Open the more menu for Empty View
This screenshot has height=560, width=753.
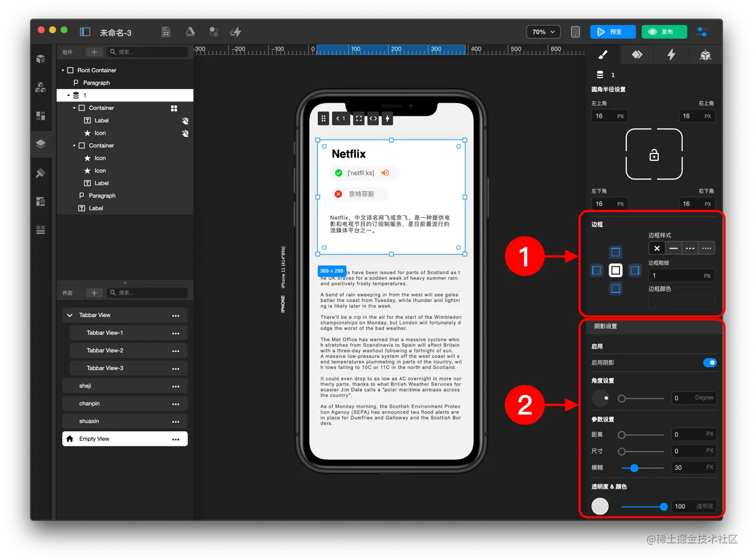(176, 440)
